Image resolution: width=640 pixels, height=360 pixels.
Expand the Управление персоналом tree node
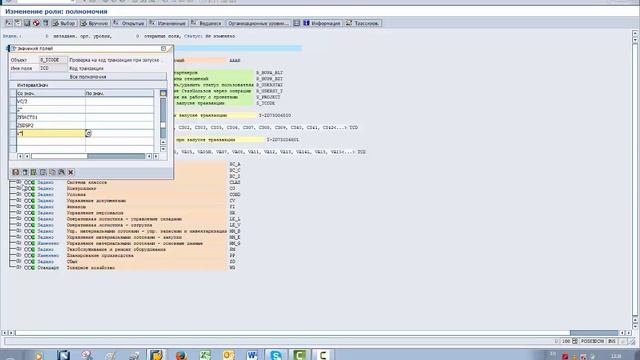[18, 213]
